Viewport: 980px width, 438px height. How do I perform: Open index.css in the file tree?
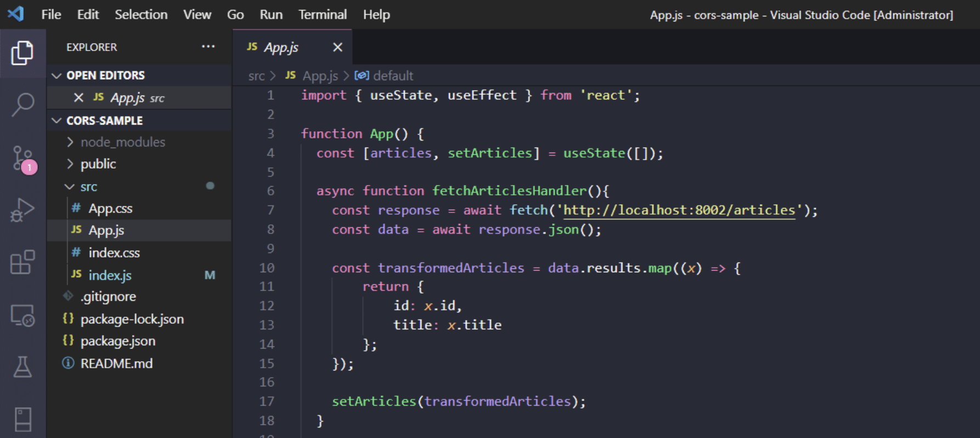click(x=114, y=252)
